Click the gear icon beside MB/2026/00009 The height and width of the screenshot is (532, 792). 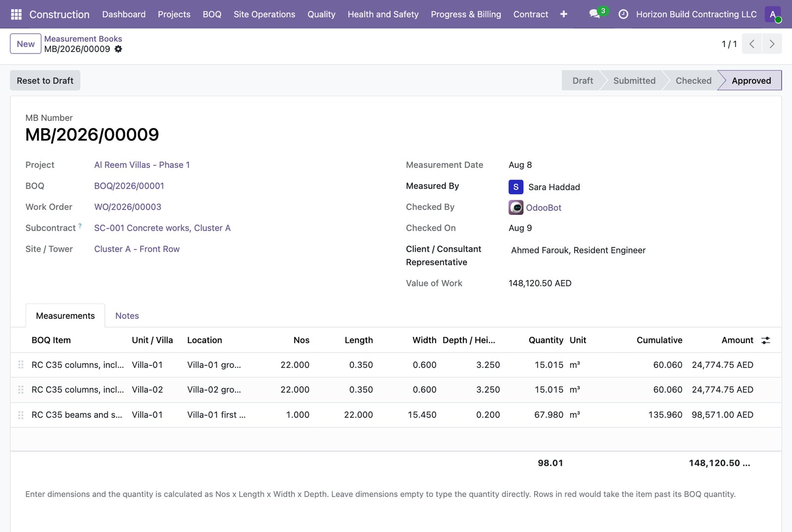[x=118, y=49]
